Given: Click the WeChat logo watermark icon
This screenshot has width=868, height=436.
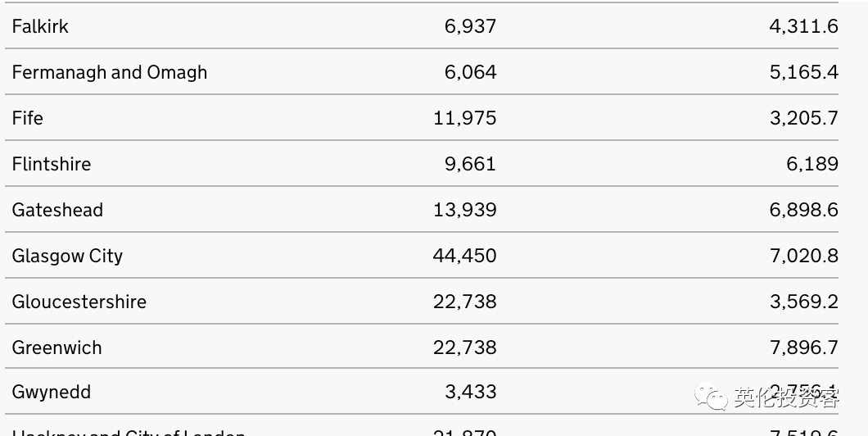Looking at the screenshot, I should tap(711, 397).
